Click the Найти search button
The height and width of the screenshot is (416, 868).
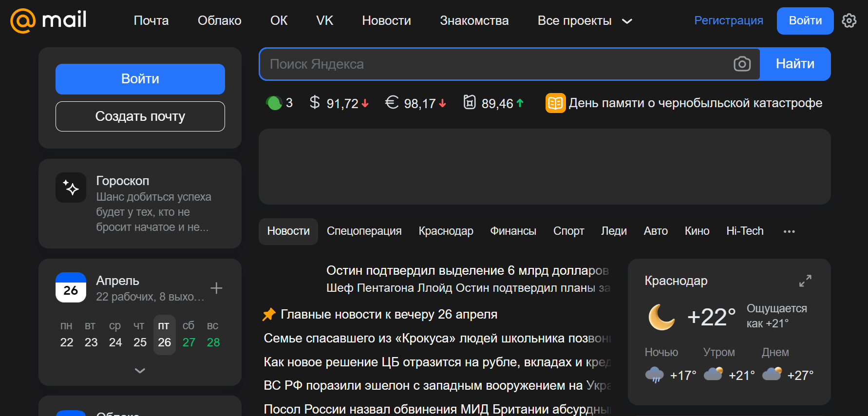795,64
